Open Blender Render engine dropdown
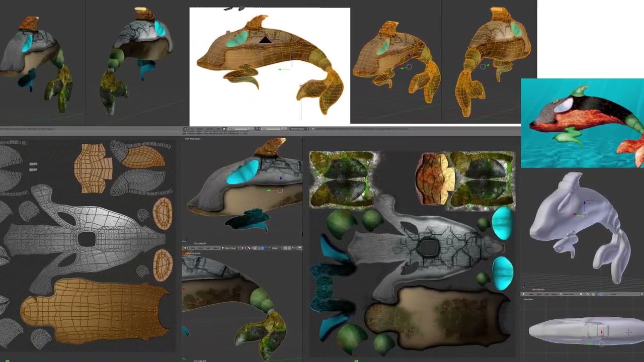 coord(299,129)
